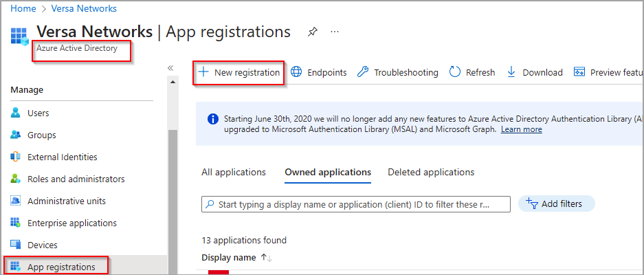Screen dimensions: 644x275
Task: Open the Versa Networks breadcrumb link
Action: tap(84, 8)
